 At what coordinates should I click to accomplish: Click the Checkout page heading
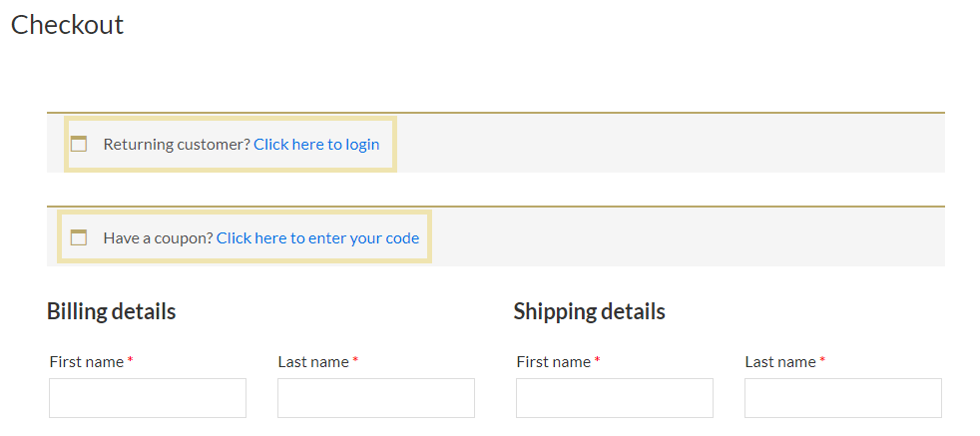click(68, 25)
